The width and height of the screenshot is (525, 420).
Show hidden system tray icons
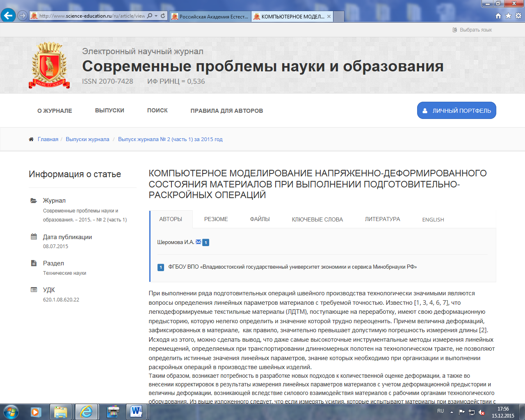pyautogui.click(x=452, y=412)
